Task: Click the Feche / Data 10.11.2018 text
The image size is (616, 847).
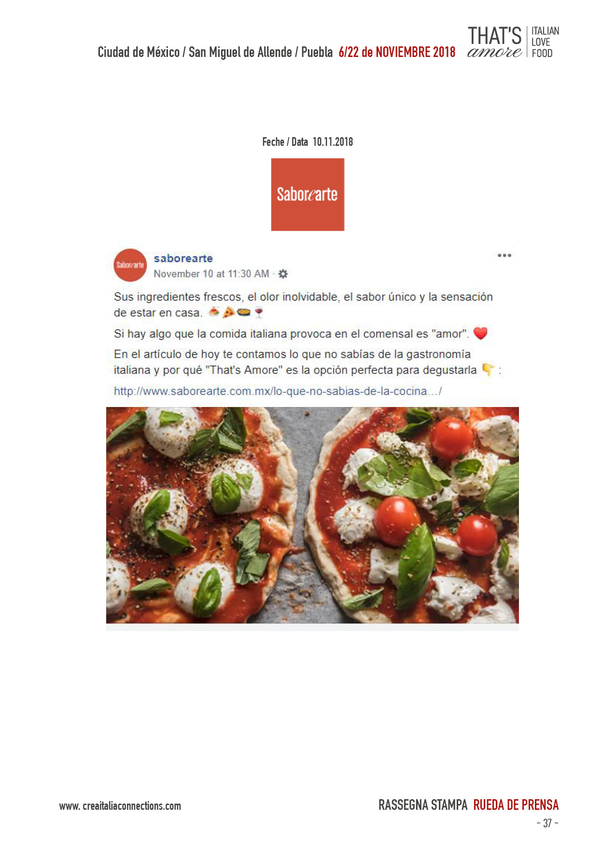Action: tap(308, 142)
